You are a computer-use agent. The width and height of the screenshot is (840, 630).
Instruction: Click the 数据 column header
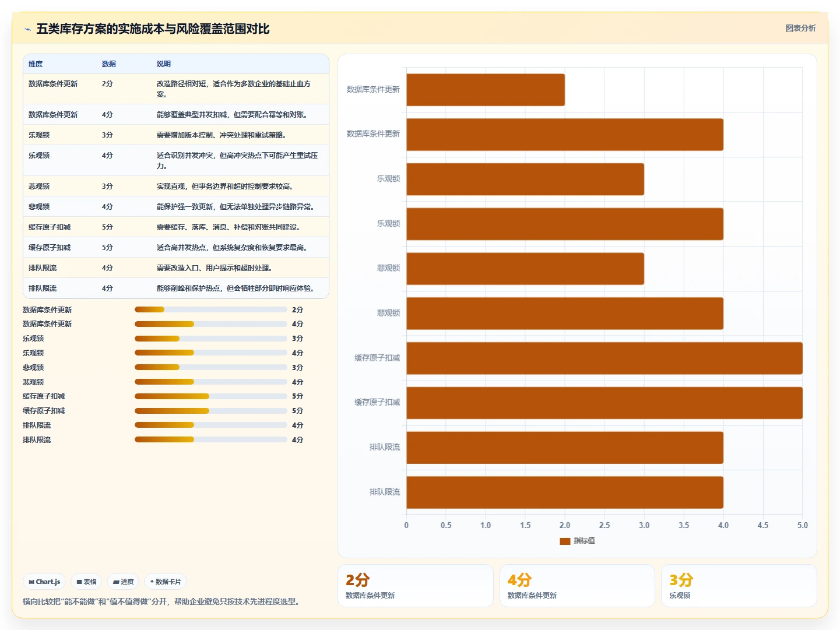[x=109, y=64]
